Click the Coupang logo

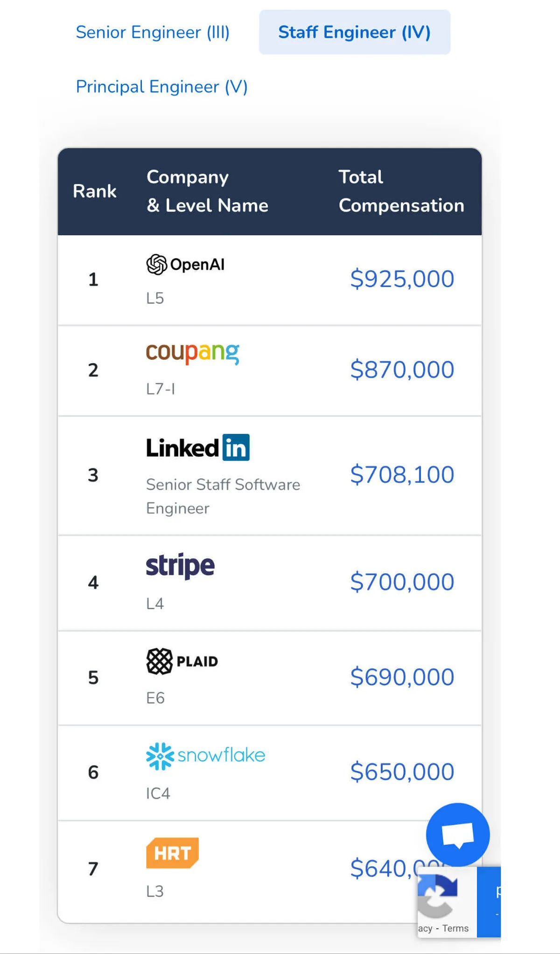click(192, 353)
